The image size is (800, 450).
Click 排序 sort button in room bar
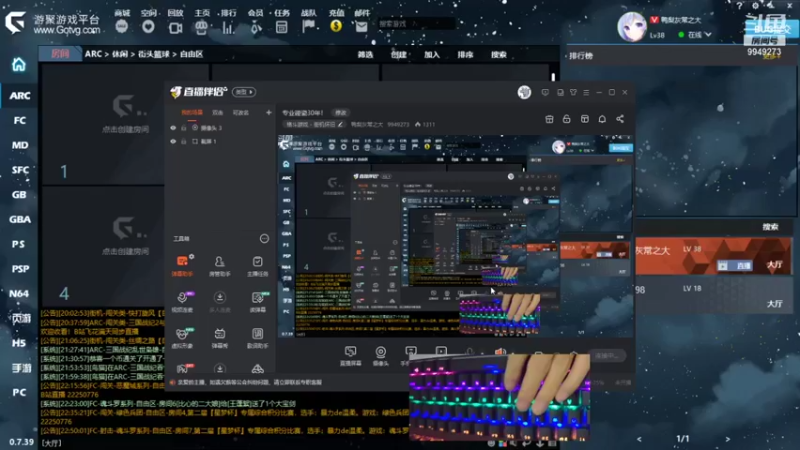point(465,55)
